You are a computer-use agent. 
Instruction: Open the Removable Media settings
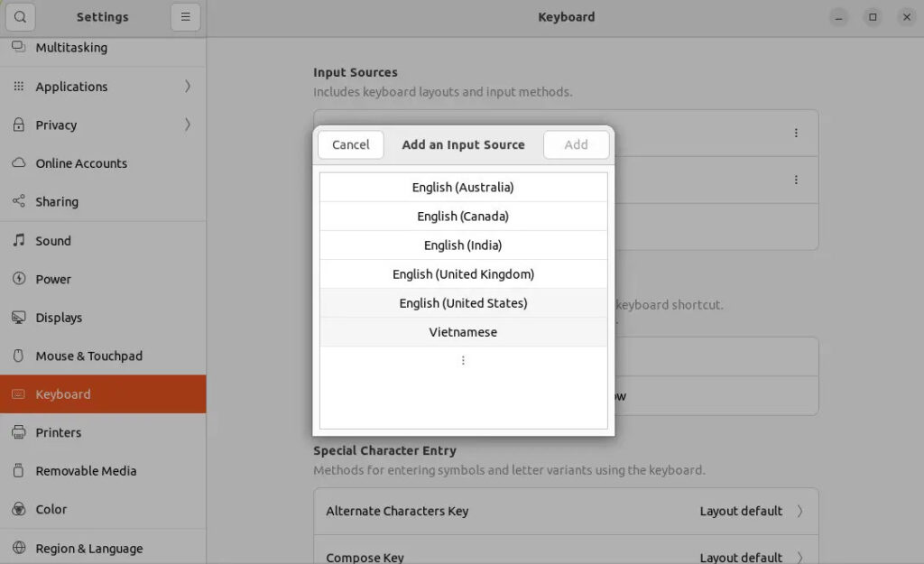click(86, 470)
